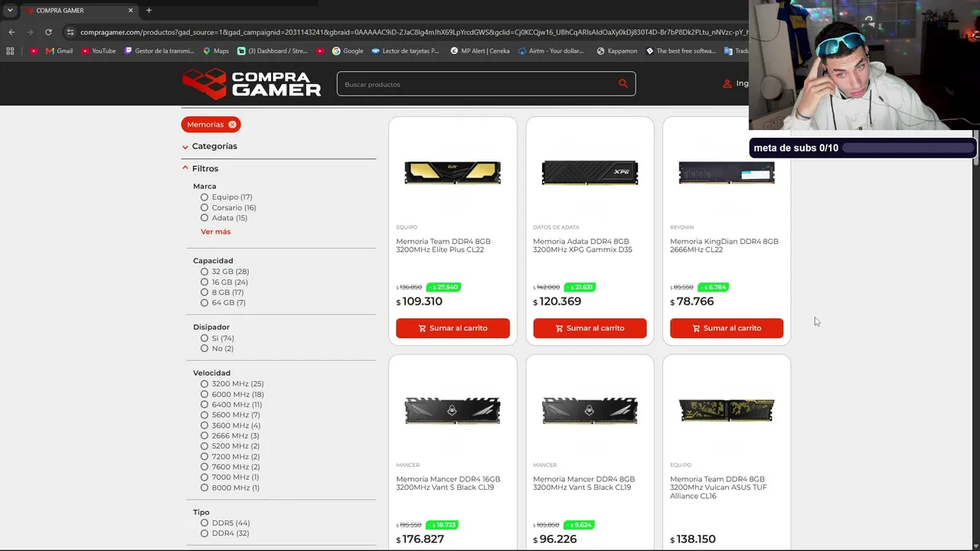The width and height of the screenshot is (980, 551).
Task: Open the Google bookmark
Action: coord(348,51)
